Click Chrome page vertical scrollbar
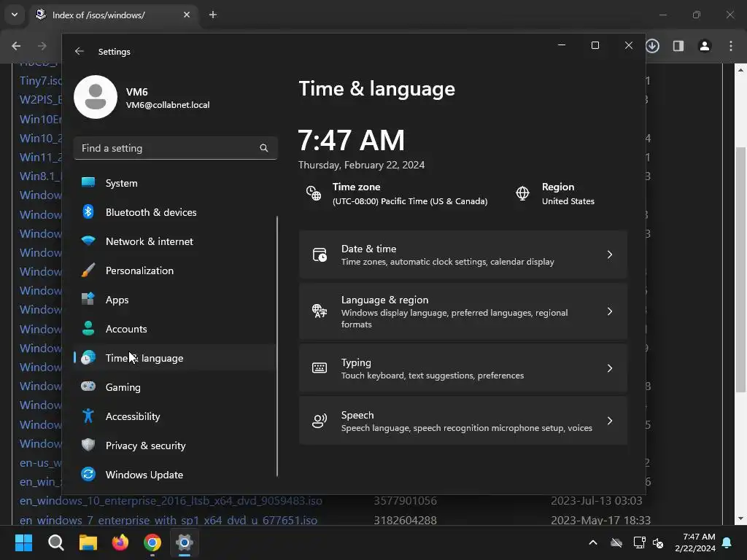Viewport: 747px width, 560px height. click(740, 270)
